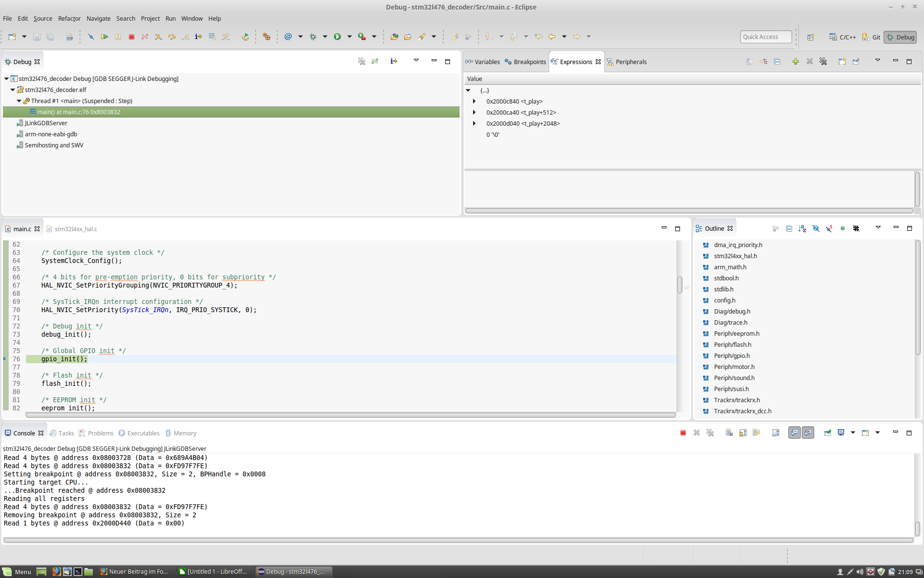Click green Add New Expression plus icon
Viewport: 924px width, 578px height.
[796, 62]
